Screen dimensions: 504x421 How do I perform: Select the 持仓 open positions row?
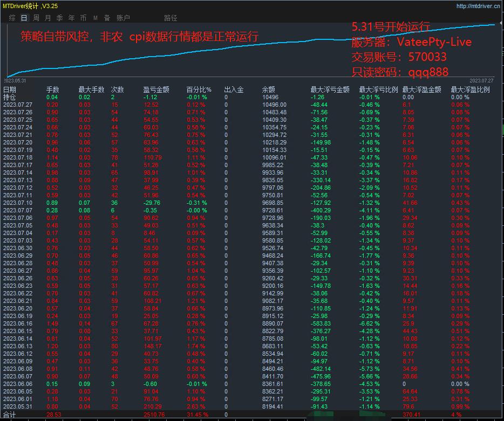point(10,98)
